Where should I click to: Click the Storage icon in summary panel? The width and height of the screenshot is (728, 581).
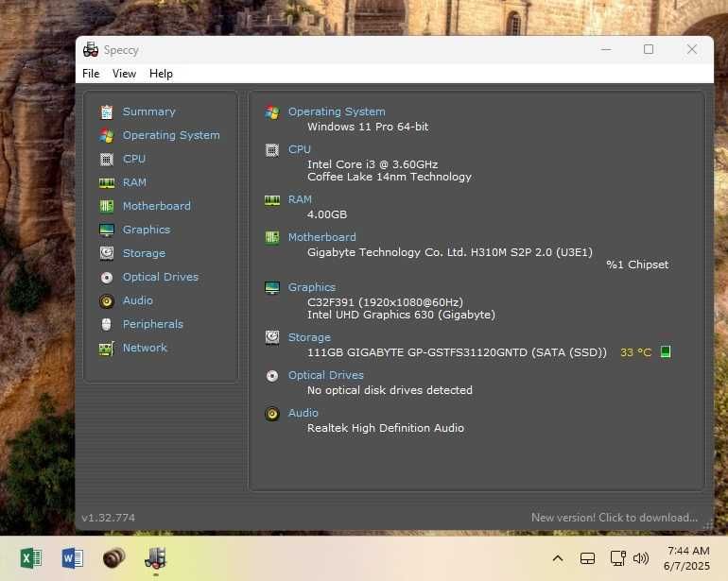point(272,337)
